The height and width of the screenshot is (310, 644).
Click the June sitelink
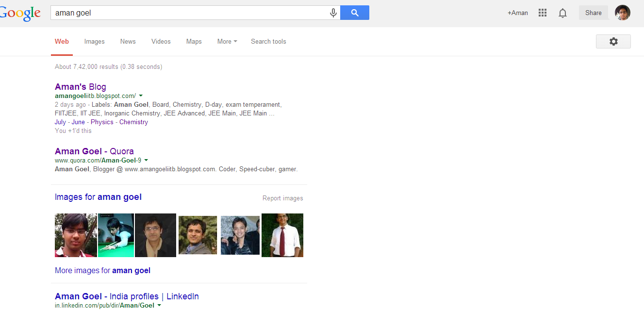click(78, 122)
